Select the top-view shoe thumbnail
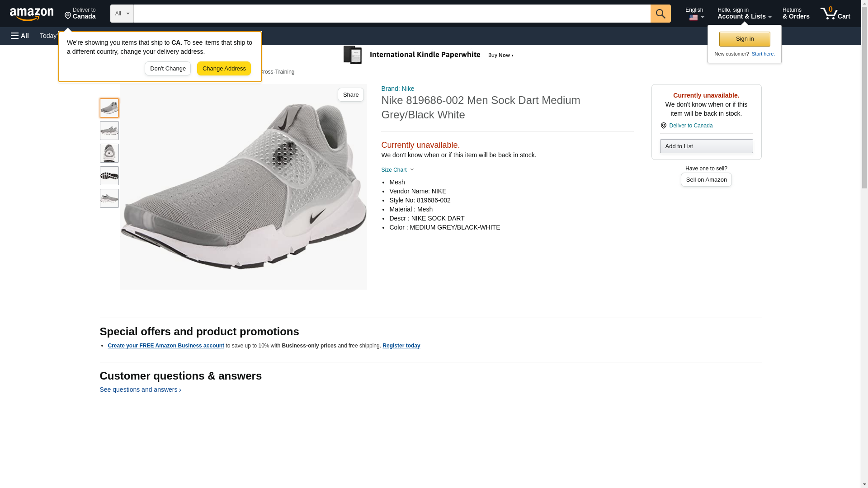The height and width of the screenshot is (488, 868). [x=109, y=153]
